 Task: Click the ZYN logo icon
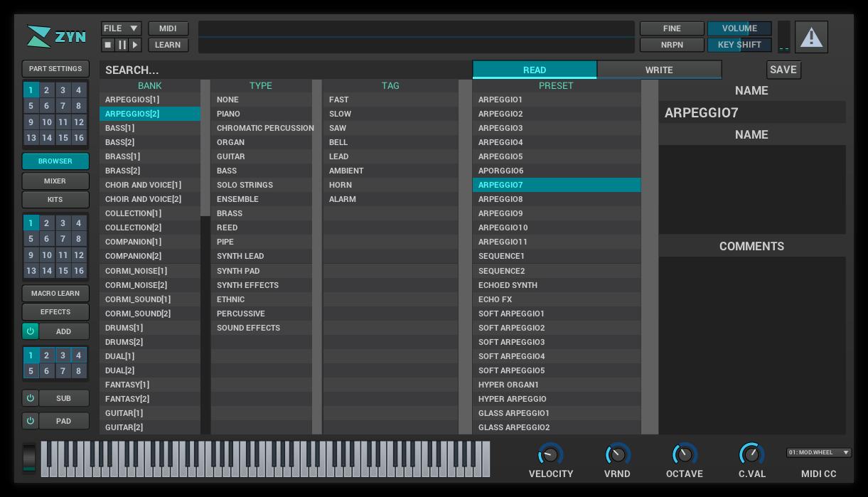pyautogui.click(x=56, y=36)
